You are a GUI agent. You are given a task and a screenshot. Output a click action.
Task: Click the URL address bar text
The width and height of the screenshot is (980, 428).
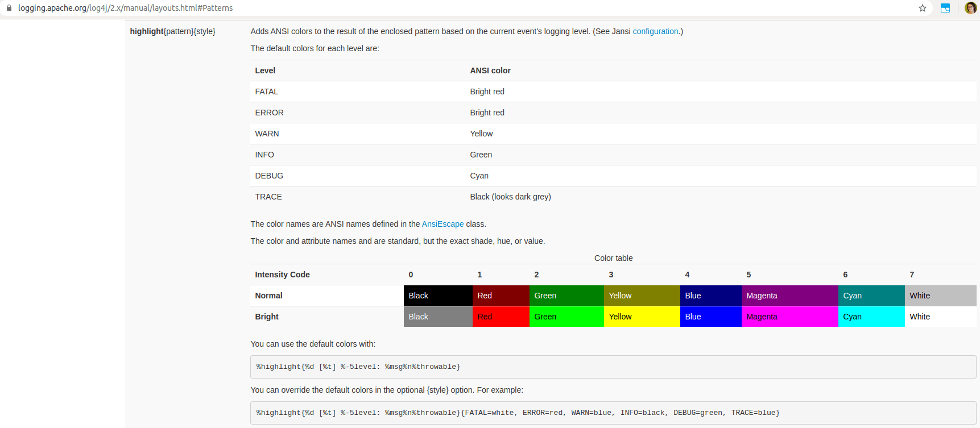(125, 8)
